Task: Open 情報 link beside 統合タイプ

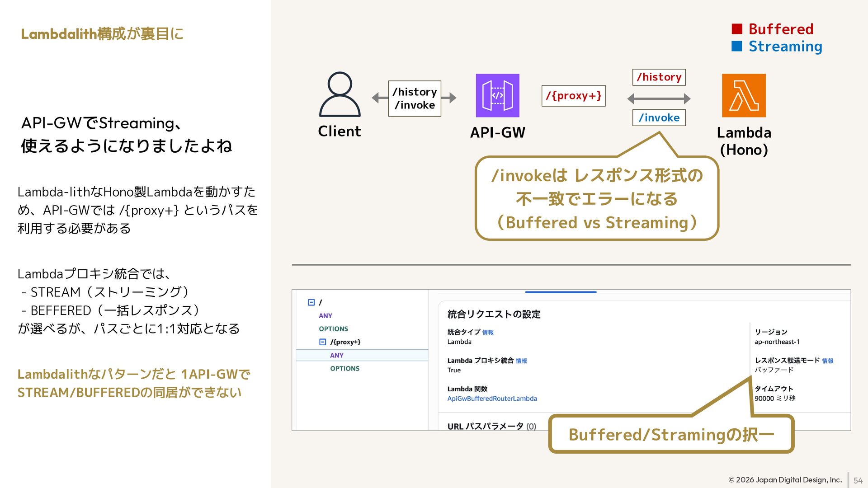Action: 488,333
